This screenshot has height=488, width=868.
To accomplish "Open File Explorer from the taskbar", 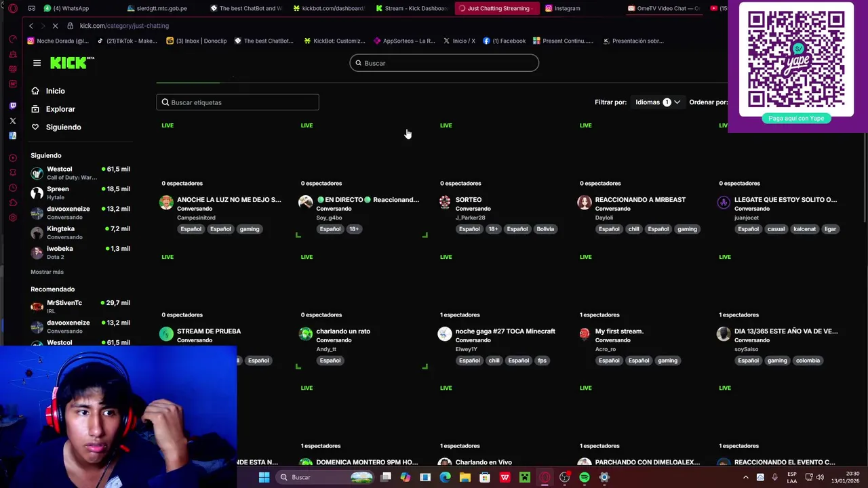I will (465, 477).
